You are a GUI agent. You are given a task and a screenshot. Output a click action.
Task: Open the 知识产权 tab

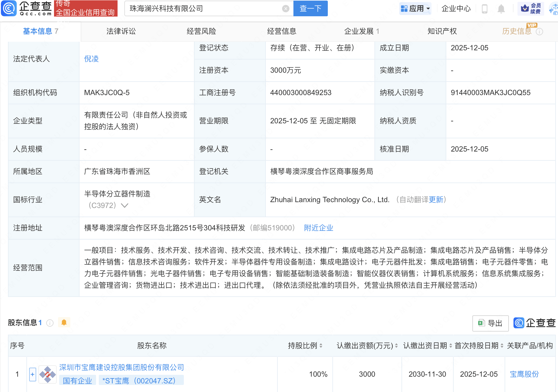[442, 31]
